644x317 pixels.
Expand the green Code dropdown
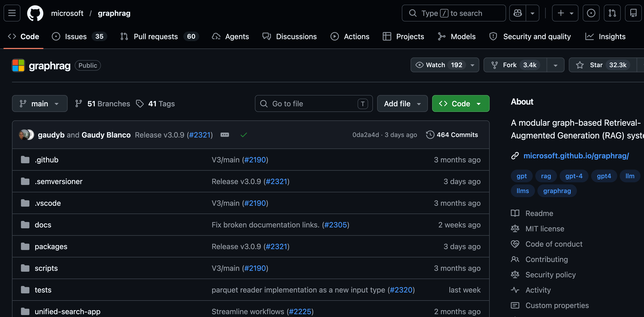[460, 104]
